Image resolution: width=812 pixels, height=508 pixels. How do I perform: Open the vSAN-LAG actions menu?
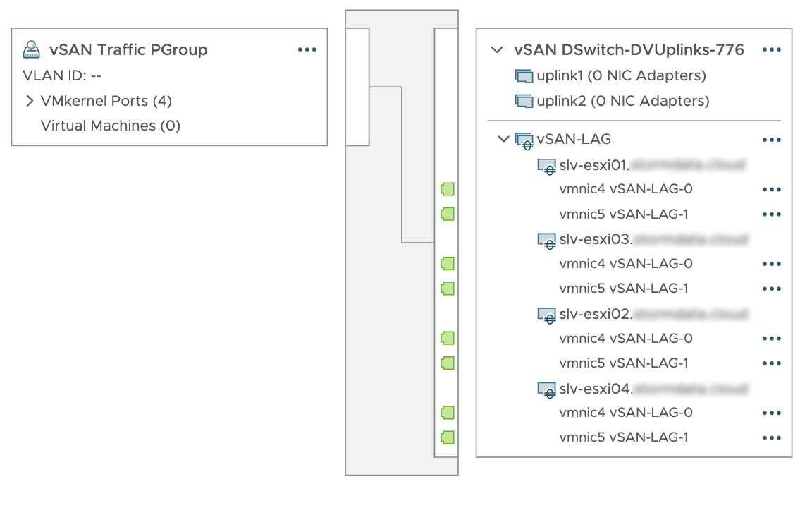click(x=772, y=140)
